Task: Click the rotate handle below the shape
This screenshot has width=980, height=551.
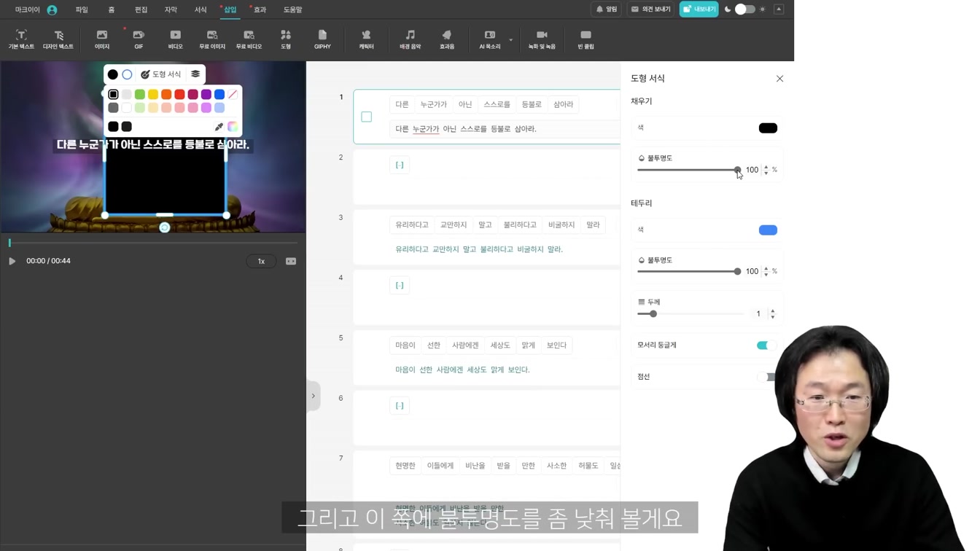Action: [x=165, y=227]
